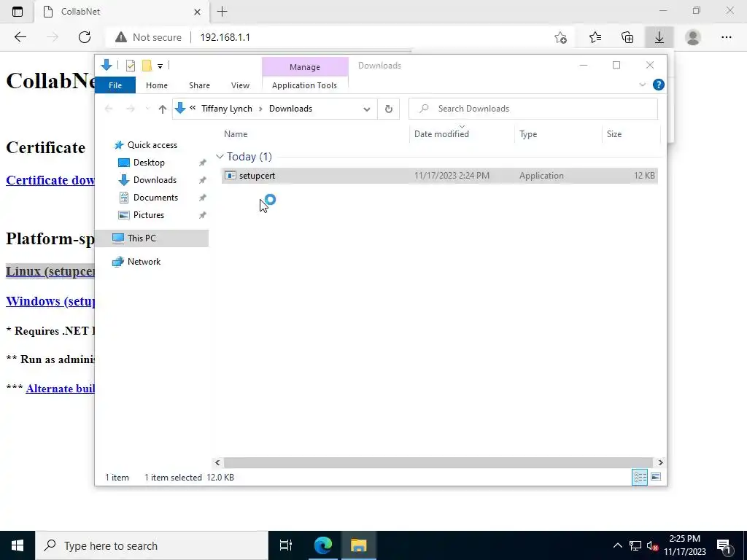Click the Edge icon on taskbar
This screenshot has height=560, width=747.
[322, 545]
